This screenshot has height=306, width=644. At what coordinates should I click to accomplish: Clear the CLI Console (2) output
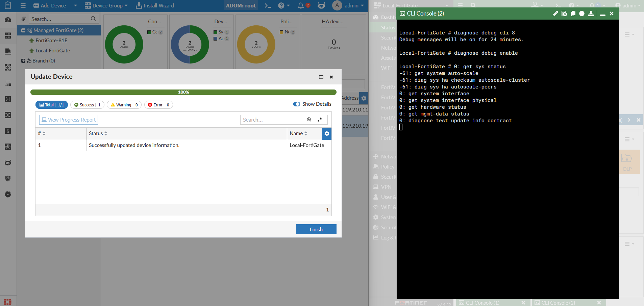click(564, 14)
